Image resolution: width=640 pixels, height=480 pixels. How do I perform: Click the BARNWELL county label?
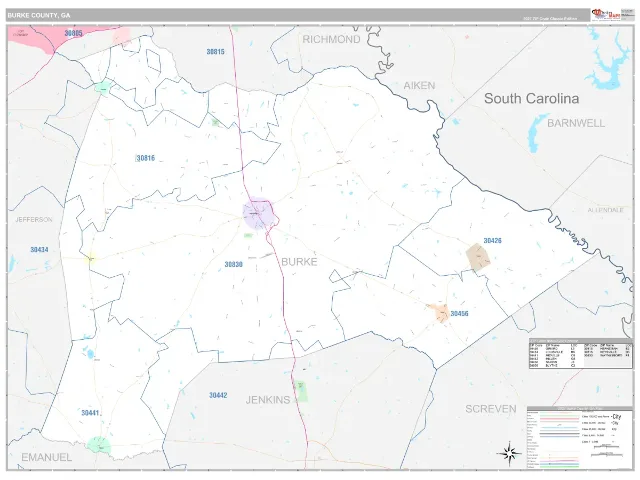(x=576, y=123)
